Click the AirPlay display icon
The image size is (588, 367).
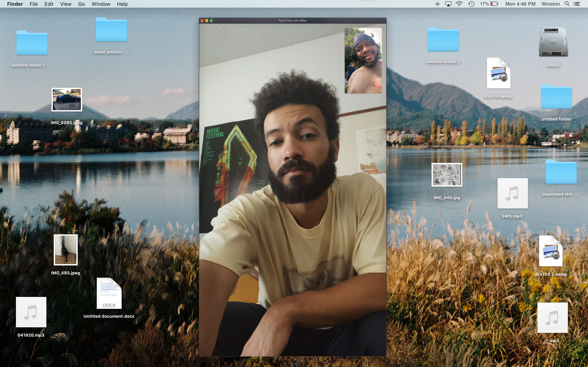448,4
